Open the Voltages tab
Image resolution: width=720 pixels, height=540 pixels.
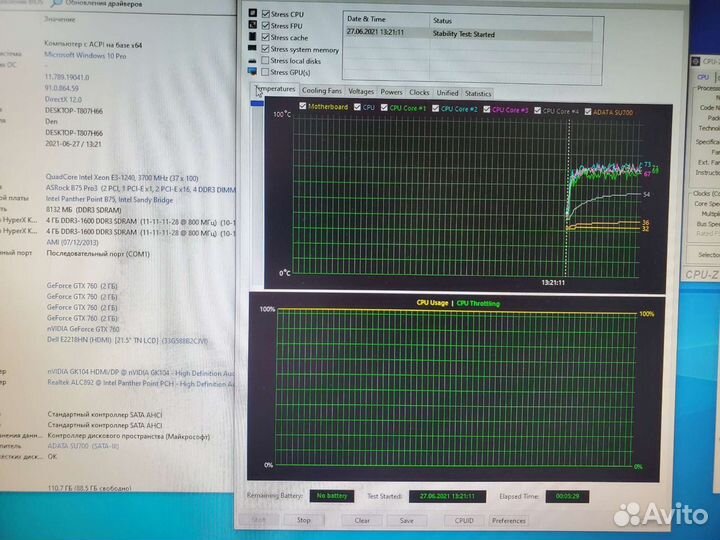361,91
